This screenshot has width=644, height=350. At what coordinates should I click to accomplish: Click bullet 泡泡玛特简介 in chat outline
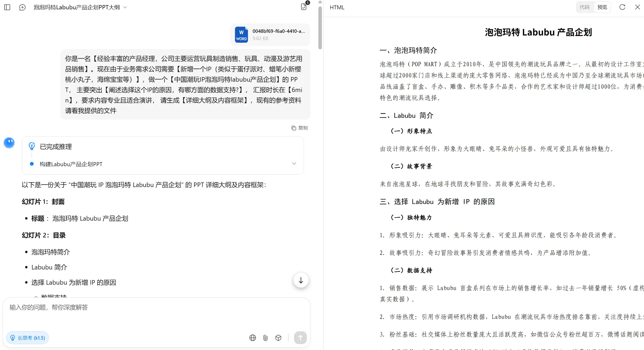pyautogui.click(x=51, y=252)
